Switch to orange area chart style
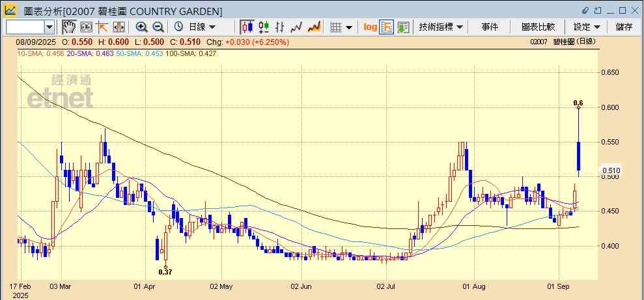This screenshot has width=644, height=300. [315, 27]
